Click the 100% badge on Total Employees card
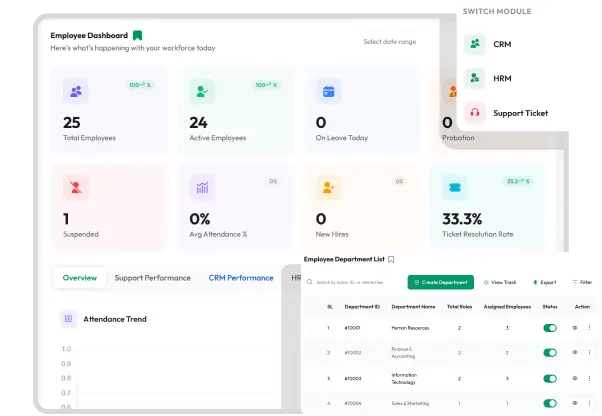Screen dimensions: 602x416 [x=140, y=85]
